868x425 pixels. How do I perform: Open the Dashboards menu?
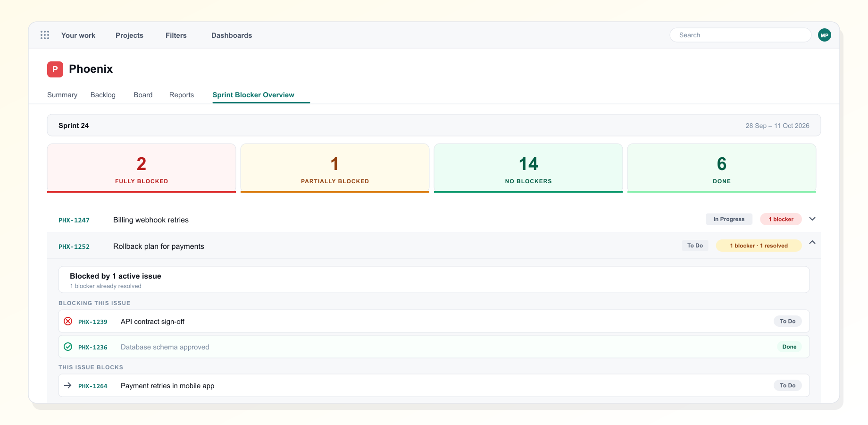(x=232, y=35)
